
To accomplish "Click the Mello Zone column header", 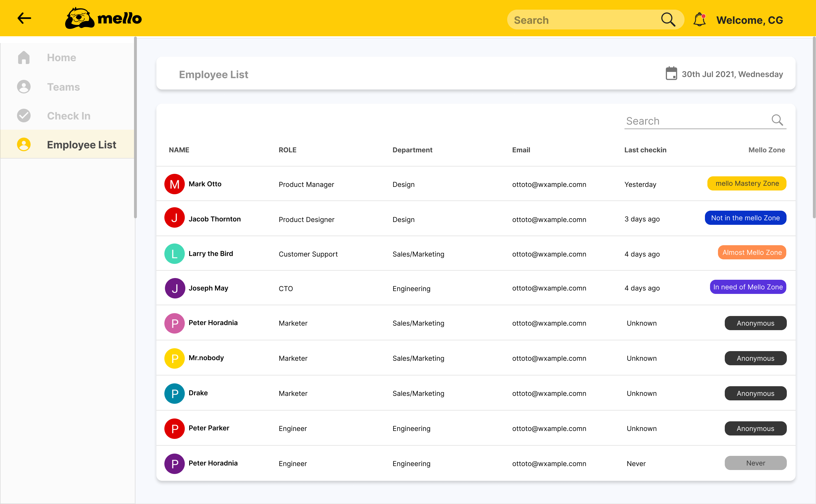I will click(767, 150).
